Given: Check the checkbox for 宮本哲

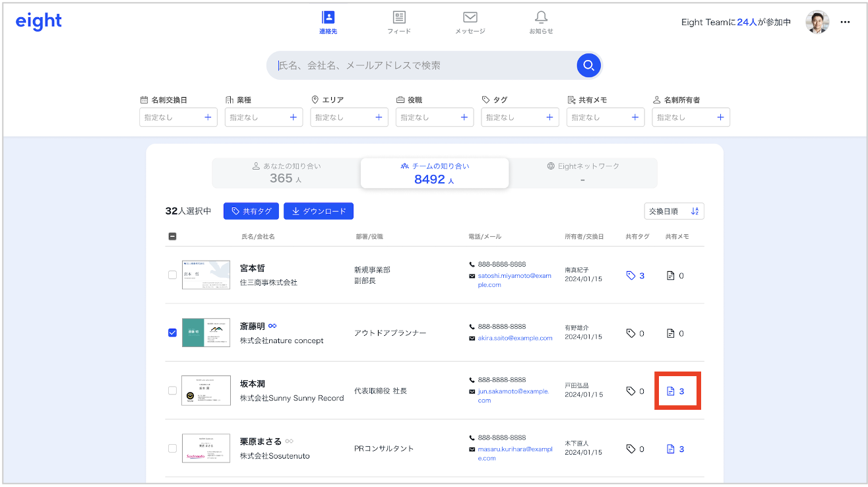Looking at the screenshot, I should [x=172, y=275].
